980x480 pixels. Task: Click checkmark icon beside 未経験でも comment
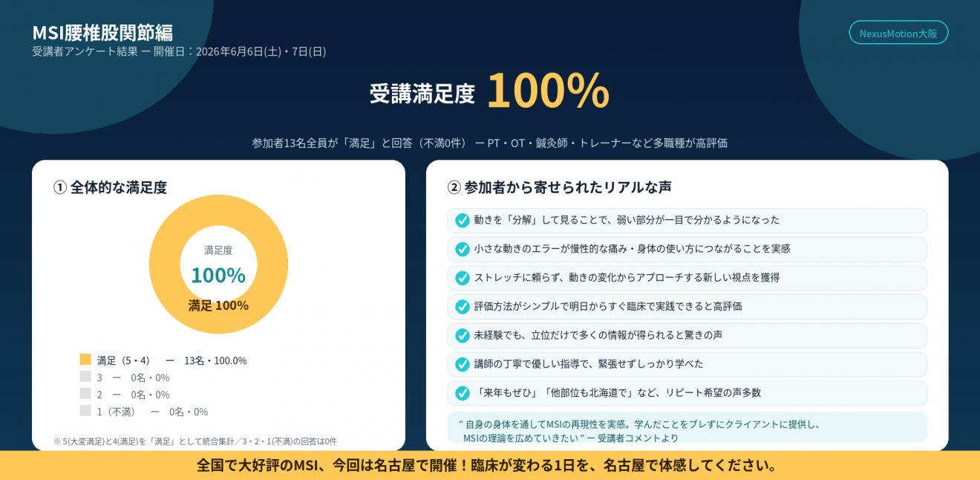[x=463, y=335]
